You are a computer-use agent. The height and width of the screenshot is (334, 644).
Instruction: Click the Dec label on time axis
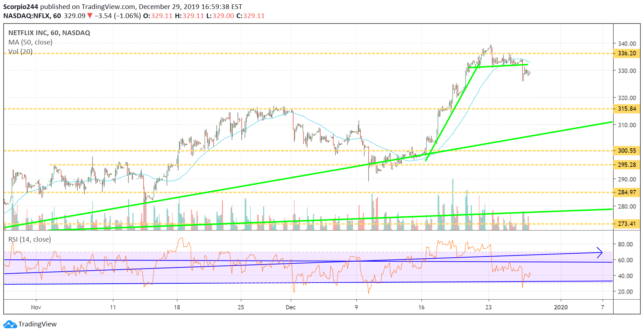(x=291, y=308)
